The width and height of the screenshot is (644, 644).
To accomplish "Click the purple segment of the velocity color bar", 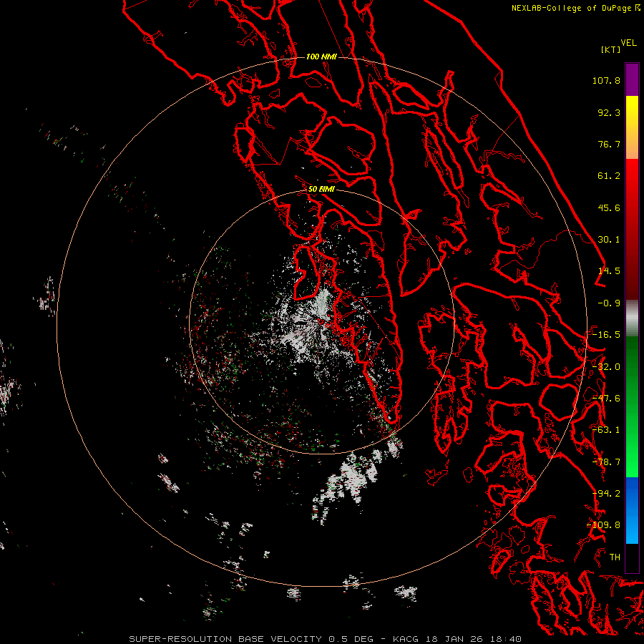I will [632, 79].
